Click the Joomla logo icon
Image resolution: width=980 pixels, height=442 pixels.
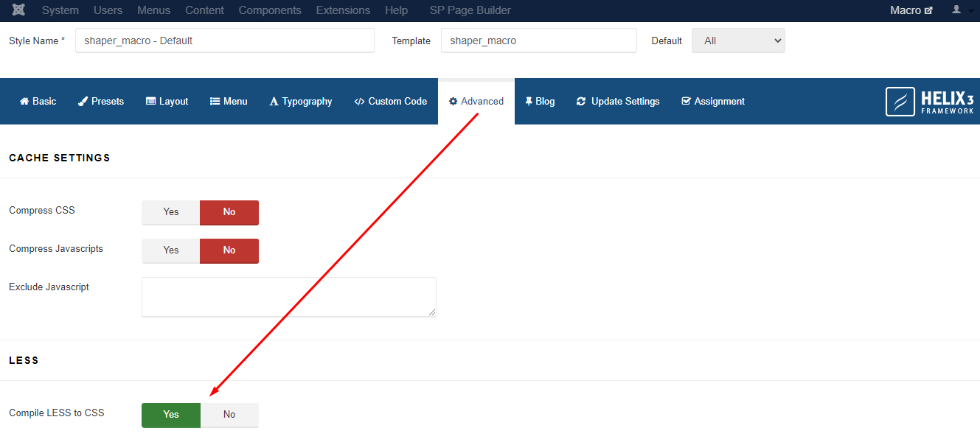pyautogui.click(x=19, y=10)
